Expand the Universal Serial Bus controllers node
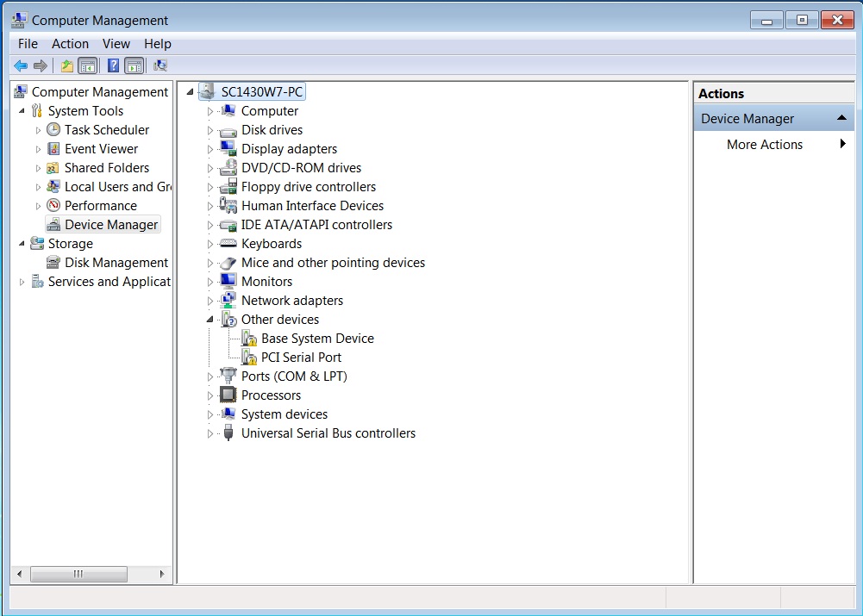 coord(210,432)
